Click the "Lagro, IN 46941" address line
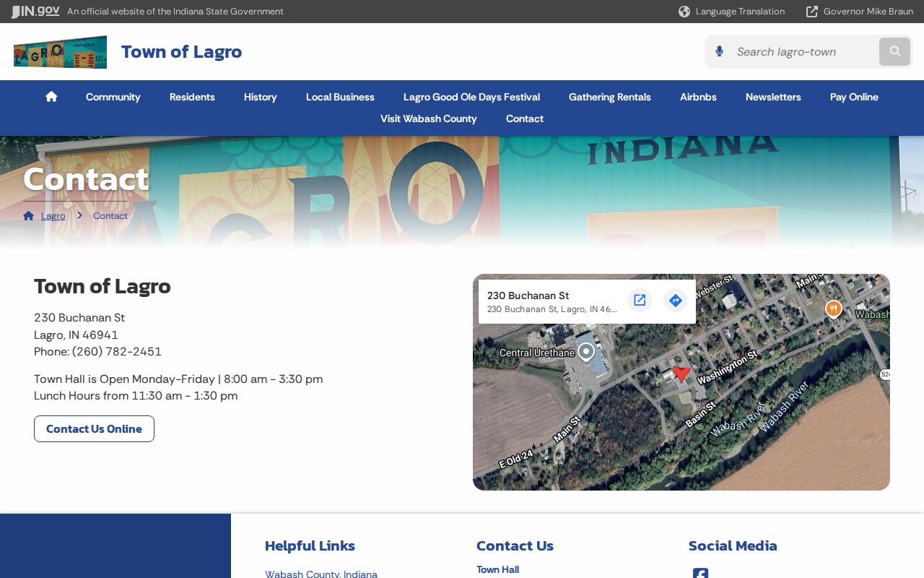 coord(76,335)
